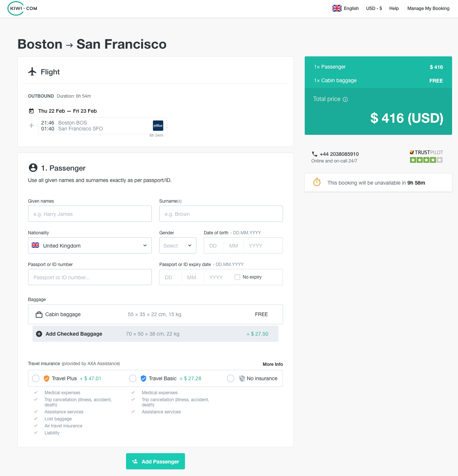
Task: Click the Trustpilot rating stars
Action: (426, 160)
